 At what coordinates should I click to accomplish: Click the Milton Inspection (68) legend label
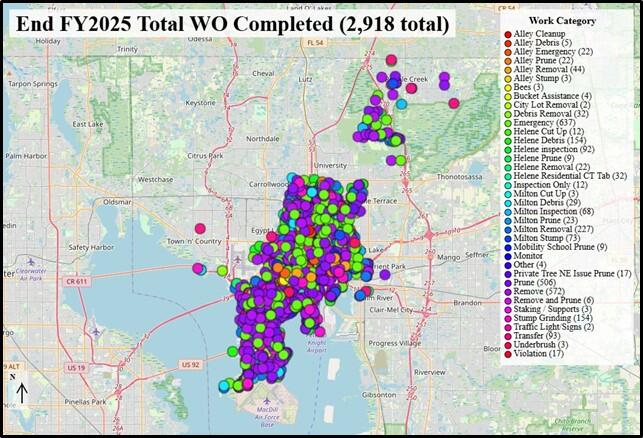click(554, 212)
